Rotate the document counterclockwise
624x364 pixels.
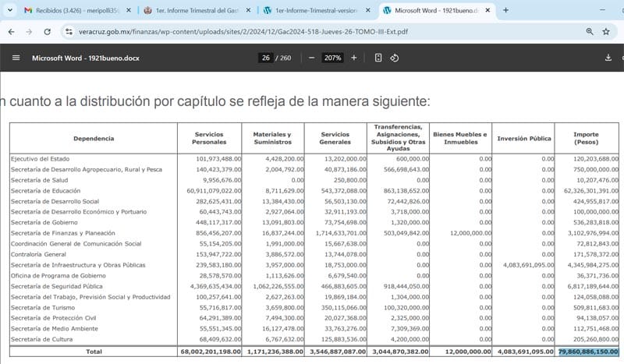pos(395,58)
